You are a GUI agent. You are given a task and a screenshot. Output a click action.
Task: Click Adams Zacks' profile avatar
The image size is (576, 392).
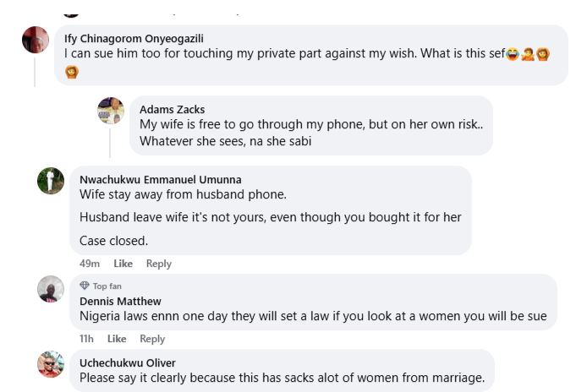110,111
